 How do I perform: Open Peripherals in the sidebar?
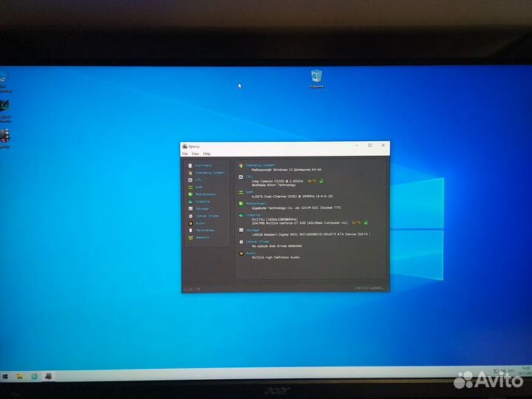[205, 231]
